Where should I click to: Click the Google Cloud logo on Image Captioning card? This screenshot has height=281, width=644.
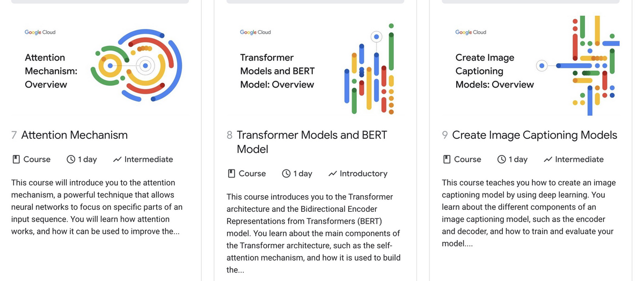pos(471,32)
